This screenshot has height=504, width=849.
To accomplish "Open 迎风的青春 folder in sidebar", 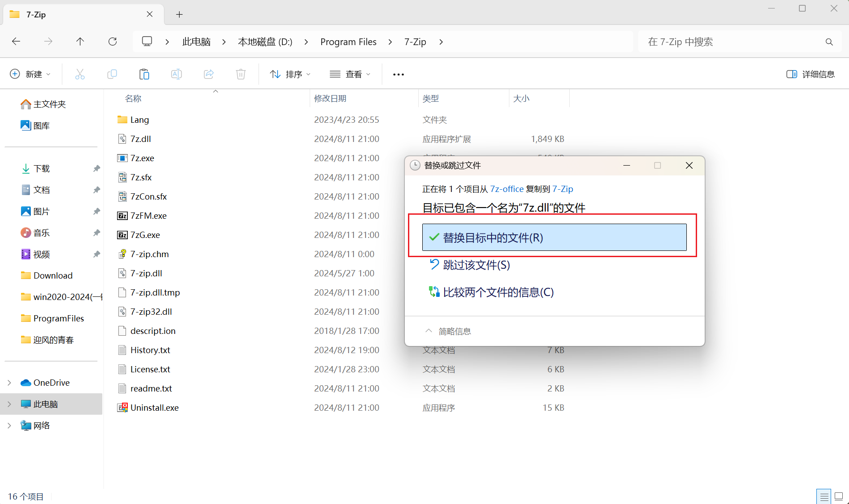I will pos(47,340).
